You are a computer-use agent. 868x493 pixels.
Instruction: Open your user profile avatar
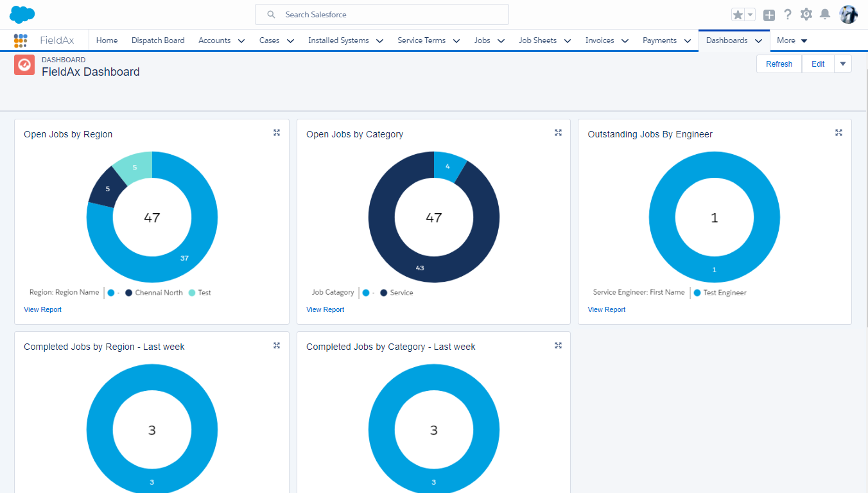(848, 14)
